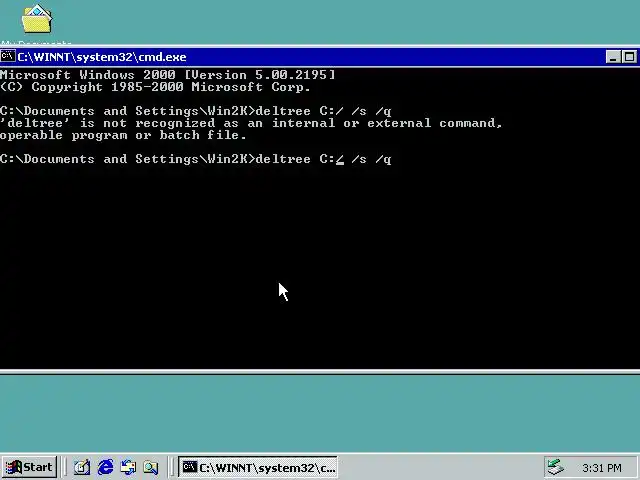Click the Search quick launch icon
This screenshot has width=640, height=480.
click(x=151, y=467)
